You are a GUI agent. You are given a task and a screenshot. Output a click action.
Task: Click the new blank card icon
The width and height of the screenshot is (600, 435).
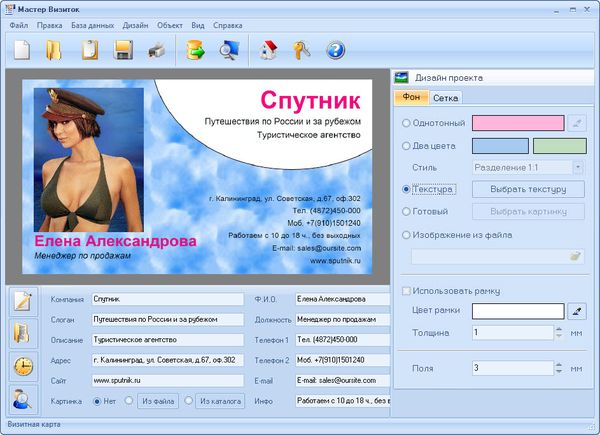(21, 49)
